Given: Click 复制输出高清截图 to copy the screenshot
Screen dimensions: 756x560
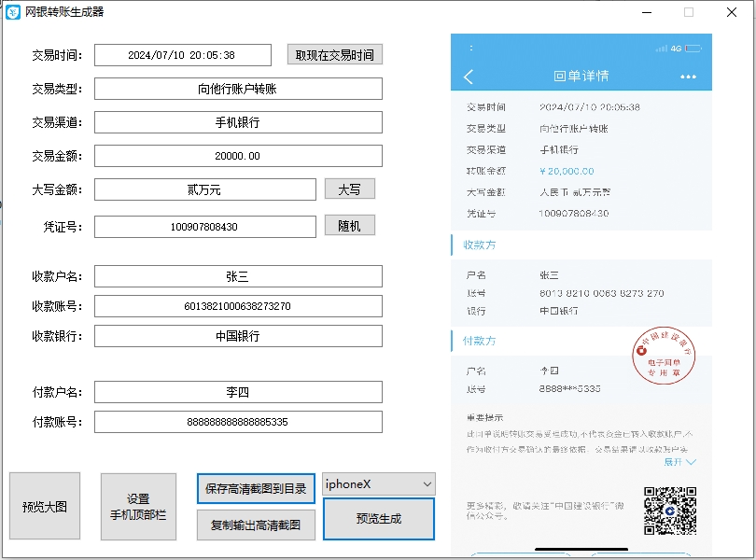Looking at the screenshot, I should click(x=255, y=524).
